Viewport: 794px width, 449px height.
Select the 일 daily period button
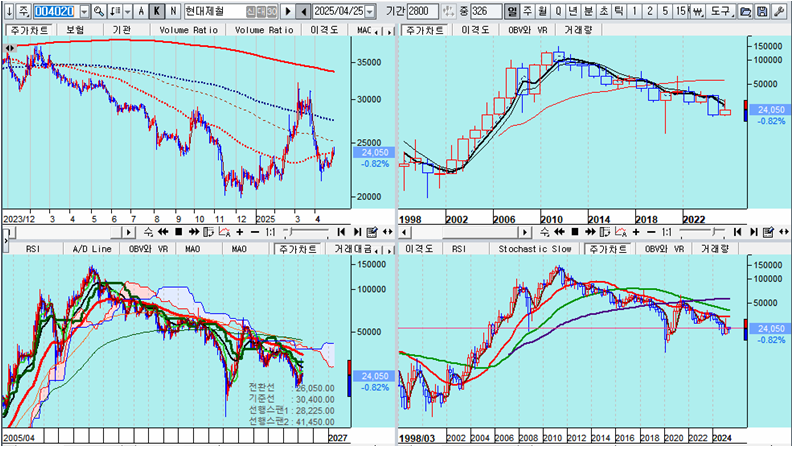512,11
